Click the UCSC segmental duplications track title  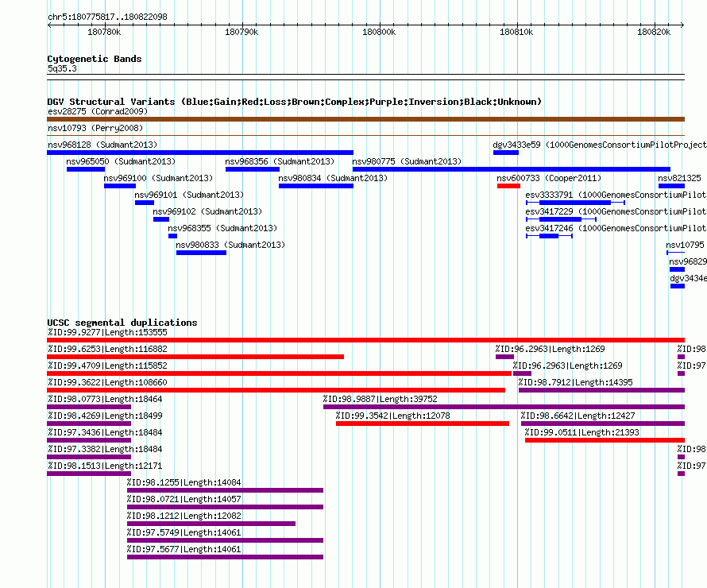122,323
